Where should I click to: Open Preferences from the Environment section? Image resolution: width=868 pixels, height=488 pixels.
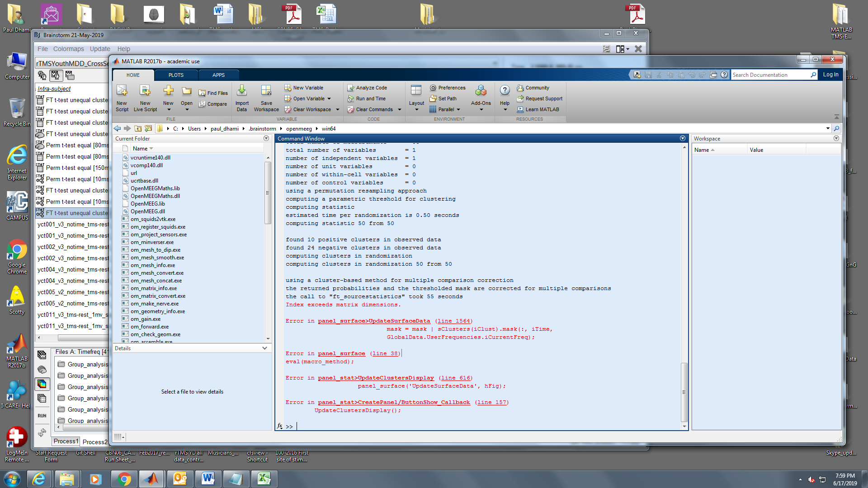point(448,88)
